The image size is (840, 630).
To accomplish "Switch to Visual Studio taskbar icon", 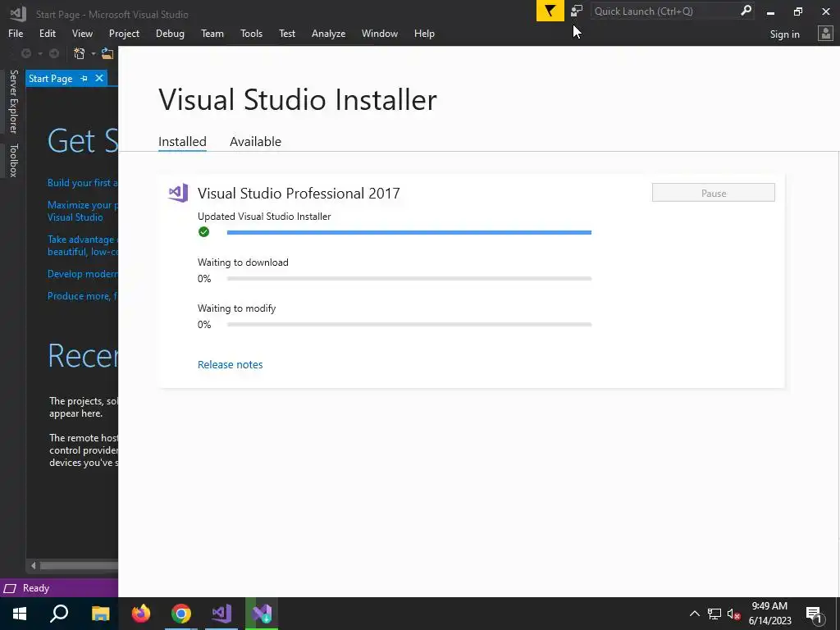I will pyautogui.click(x=221, y=614).
